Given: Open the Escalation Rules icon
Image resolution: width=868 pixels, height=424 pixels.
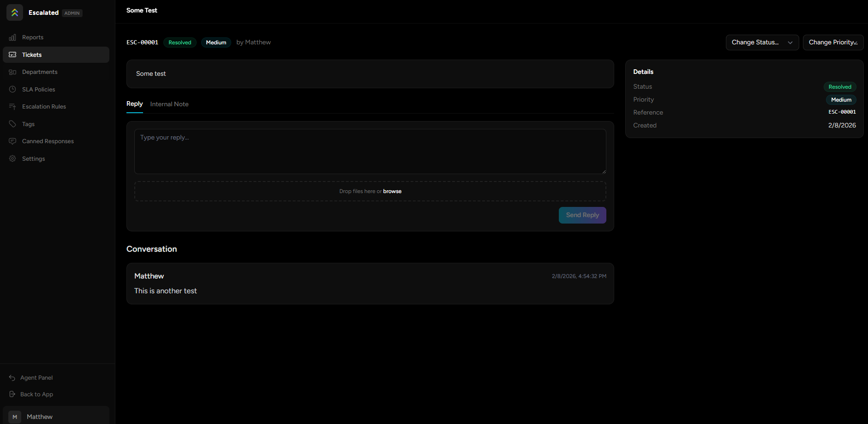Looking at the screenshot, I should point(12,106).
